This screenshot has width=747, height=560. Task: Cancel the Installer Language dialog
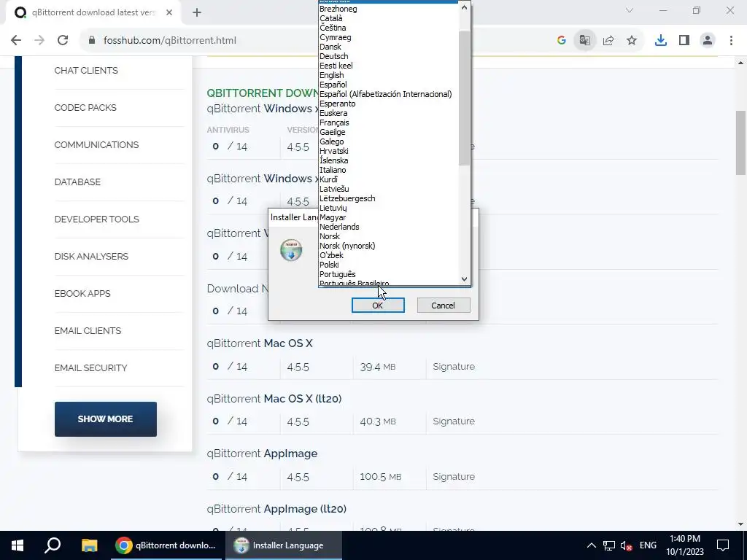[443, 306]
